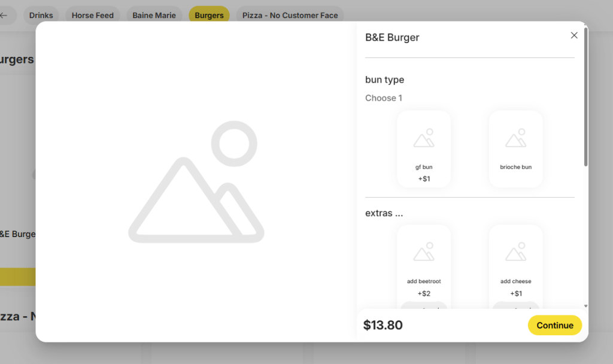Viewport: 613px width, 364px height.
Task: Add the cheese extra card
Action: click(x=515, y=266)
